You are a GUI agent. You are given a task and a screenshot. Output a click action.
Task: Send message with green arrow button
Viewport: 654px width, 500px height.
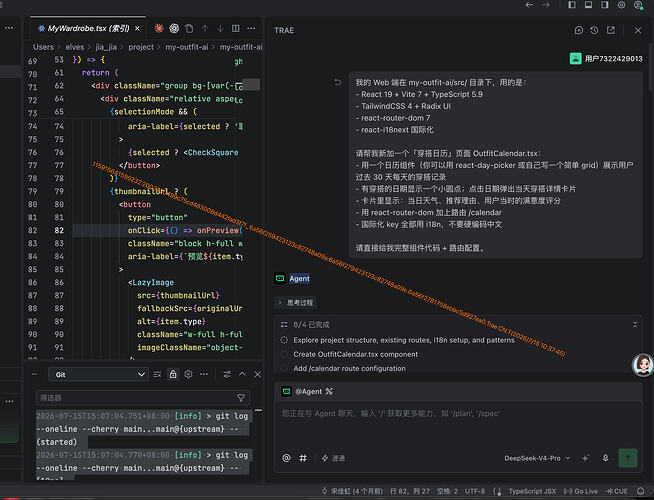628,458
